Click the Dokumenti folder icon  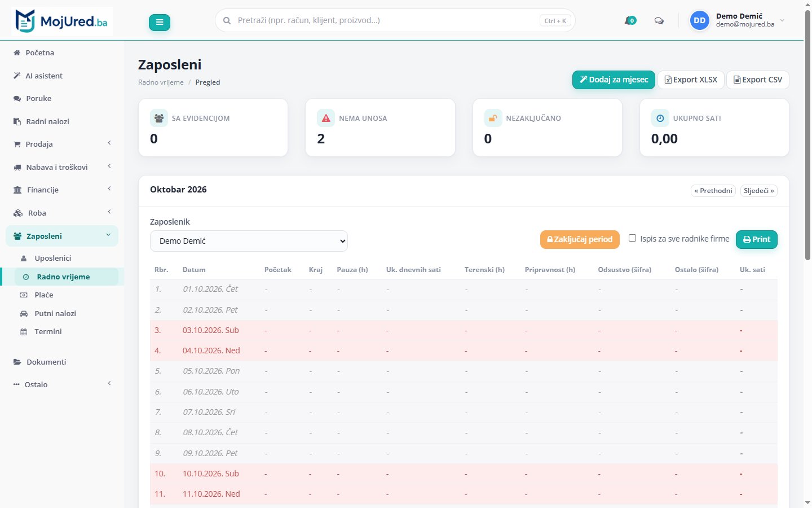click(x=17, y=362)
